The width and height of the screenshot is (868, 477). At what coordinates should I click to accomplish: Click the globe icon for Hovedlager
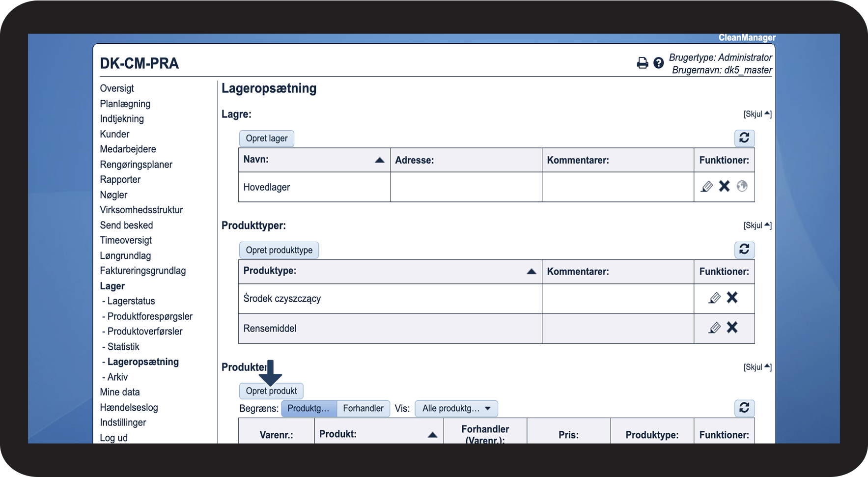(x=742, y=186)
